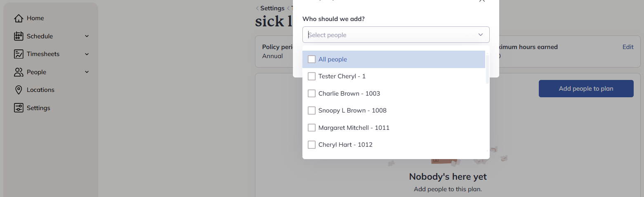
Task: Check the Snoopy L Brown - 1008 box
Action: (x=311, y=110)
